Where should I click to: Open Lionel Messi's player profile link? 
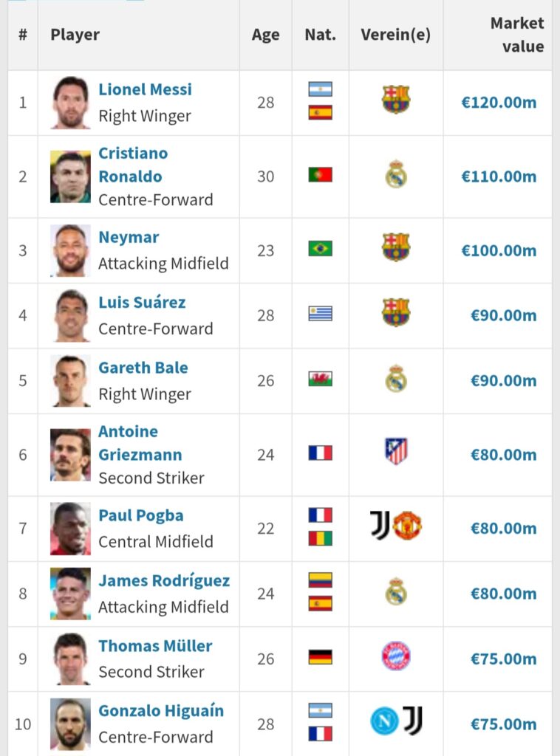click(x=145, y=89)
